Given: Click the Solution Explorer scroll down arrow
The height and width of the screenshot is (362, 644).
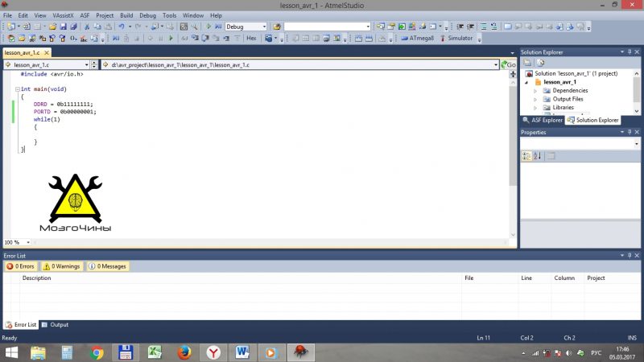Looking at the screenshot, I should tap(637, 111).
